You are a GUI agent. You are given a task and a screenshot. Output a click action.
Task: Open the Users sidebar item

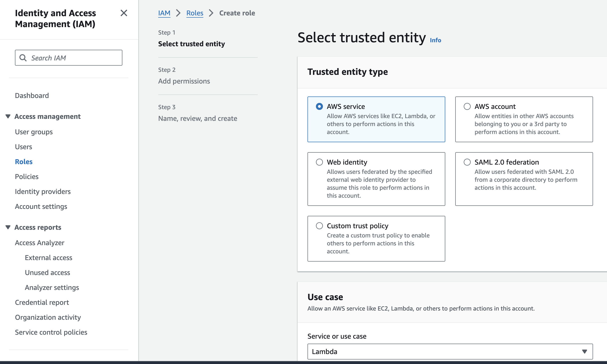(x=23, y=147)
